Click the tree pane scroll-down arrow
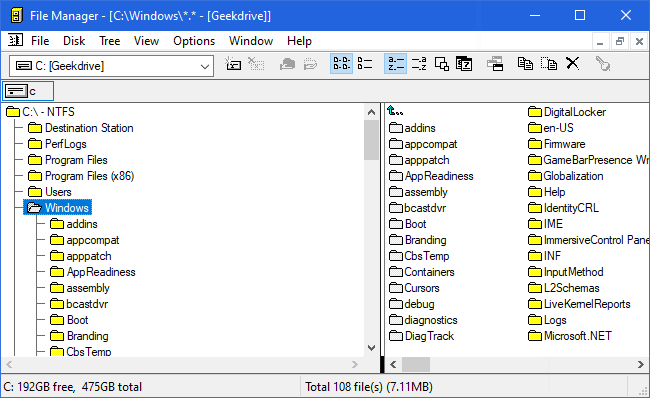This screenshot has width=650, height=398. pyautogui.click(x=371, y=348)
